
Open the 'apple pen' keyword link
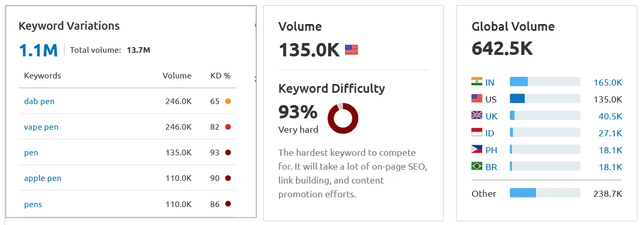42,178
